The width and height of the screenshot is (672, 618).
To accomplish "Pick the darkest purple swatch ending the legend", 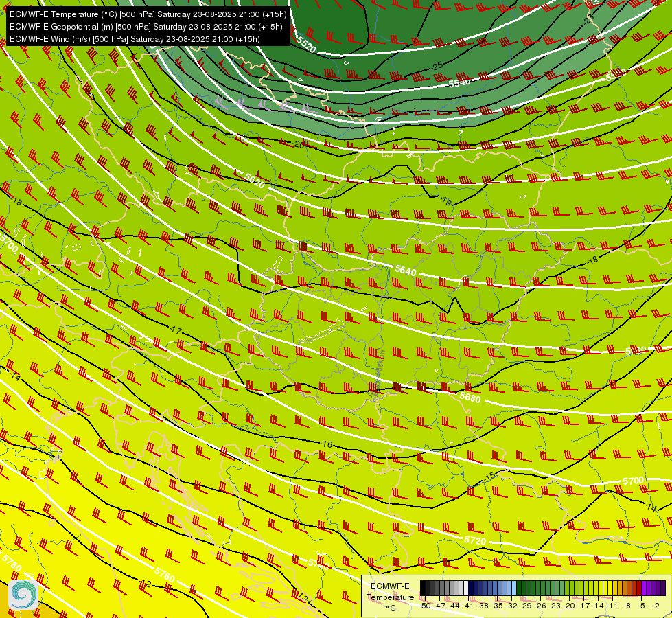I will coord(663,588).
